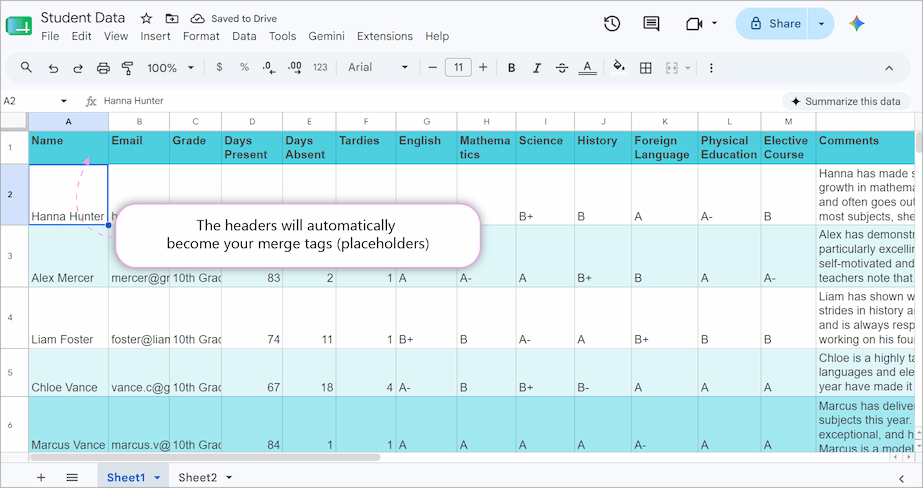This screenshot has width=923, height=488.
Task: Increase decimal places
Action: pos(295,68)
